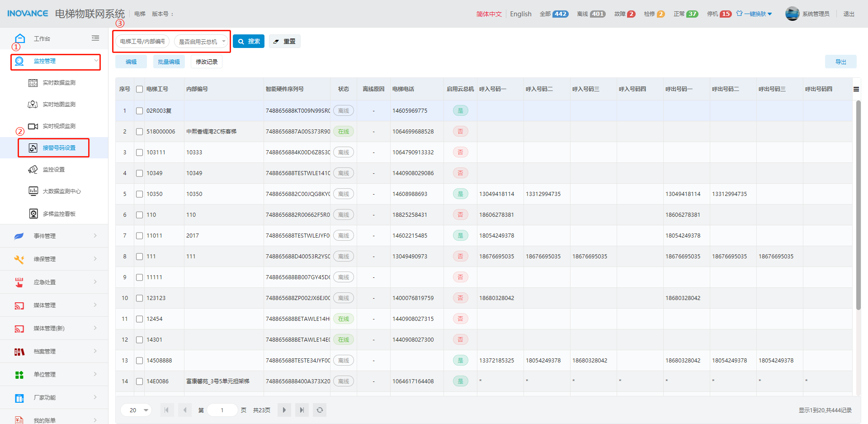Open the real-time data monitoring menu item
Viewport: 868px width, 424px height.
coord(59,83)
